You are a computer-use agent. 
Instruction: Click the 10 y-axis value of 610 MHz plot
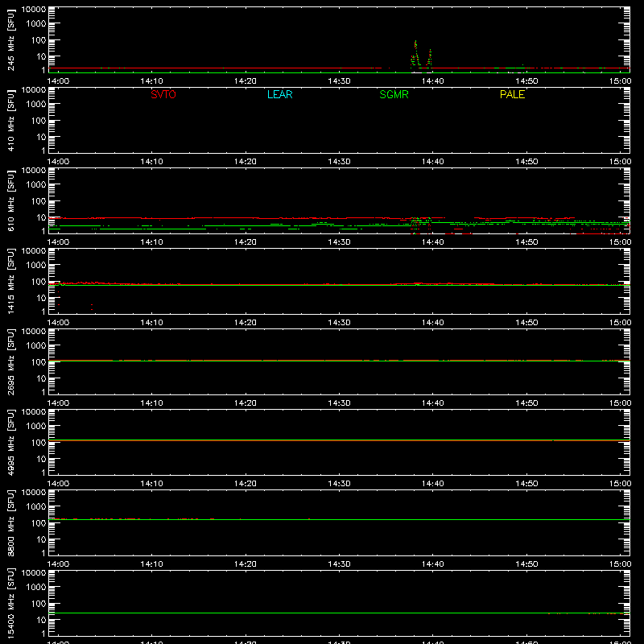(41, 217)
